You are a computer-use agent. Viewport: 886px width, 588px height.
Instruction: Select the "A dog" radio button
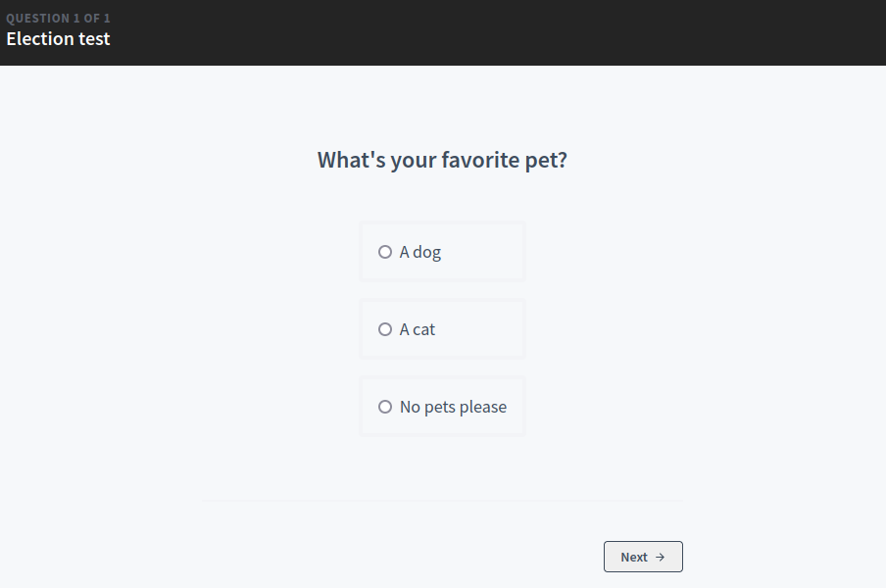click(x=385, y=252)
